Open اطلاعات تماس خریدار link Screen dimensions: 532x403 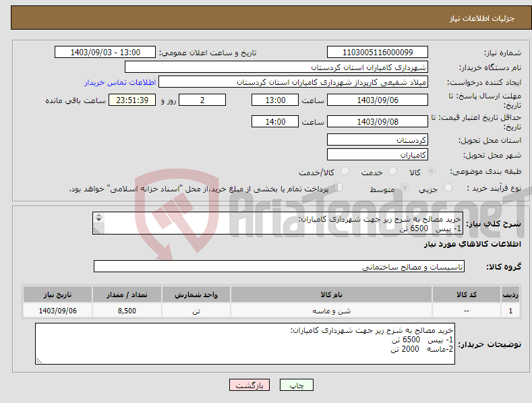click(x=120, y=82)
